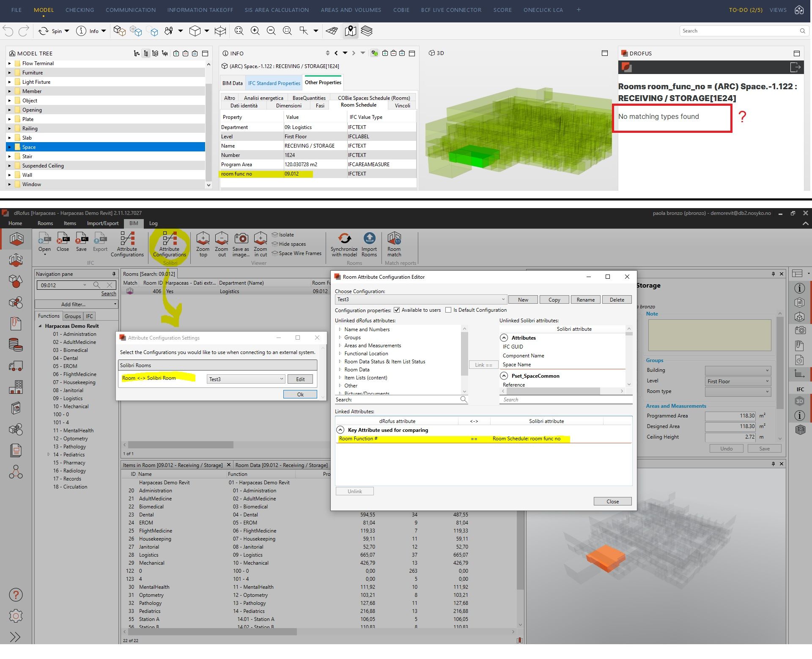Expand the Wall node in Model Tree
This screenshot has height=659, width=812.
(x=9, y=175)
